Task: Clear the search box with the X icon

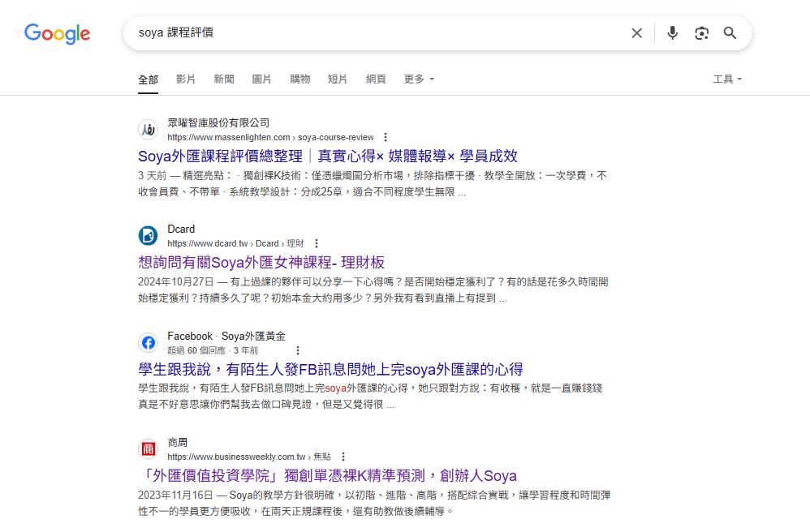Action: point(636,33)
